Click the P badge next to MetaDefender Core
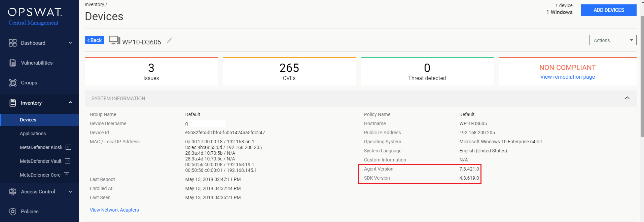 point(67,175)
